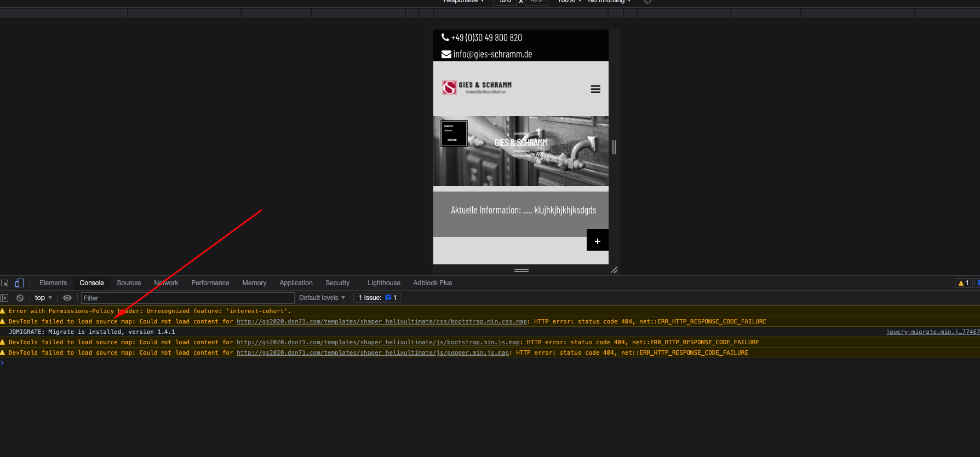Activate the inspect element picker icon
Image resolution: width=980 pixels, height=457 pixels.
[5, 283]
